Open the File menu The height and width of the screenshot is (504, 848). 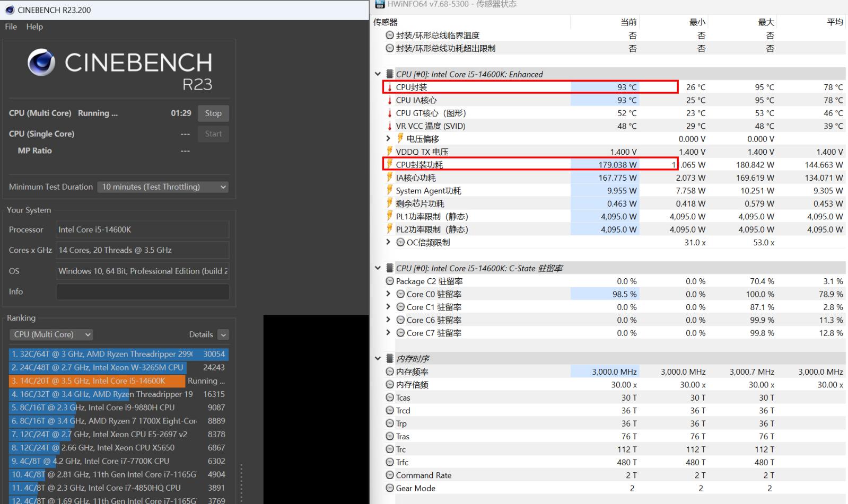pyautogui.click(x=11, y=26)
